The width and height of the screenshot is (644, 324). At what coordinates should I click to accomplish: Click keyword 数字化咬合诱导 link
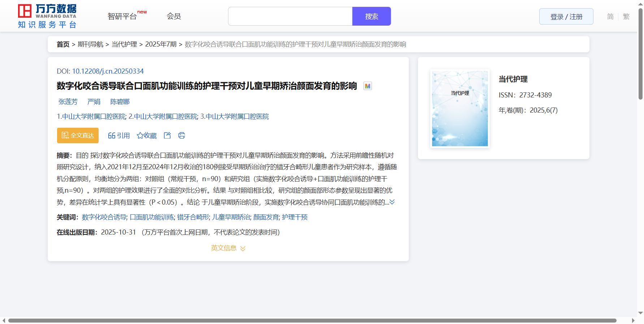coord(104,217)
